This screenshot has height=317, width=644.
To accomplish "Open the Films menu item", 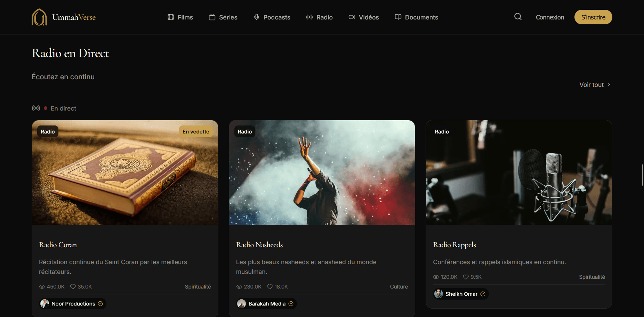I will pos(180,17).
